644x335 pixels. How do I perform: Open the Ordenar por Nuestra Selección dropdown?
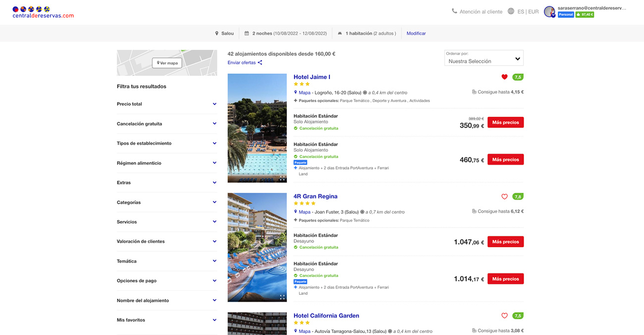pyautogui.click(x=483, y=58)
